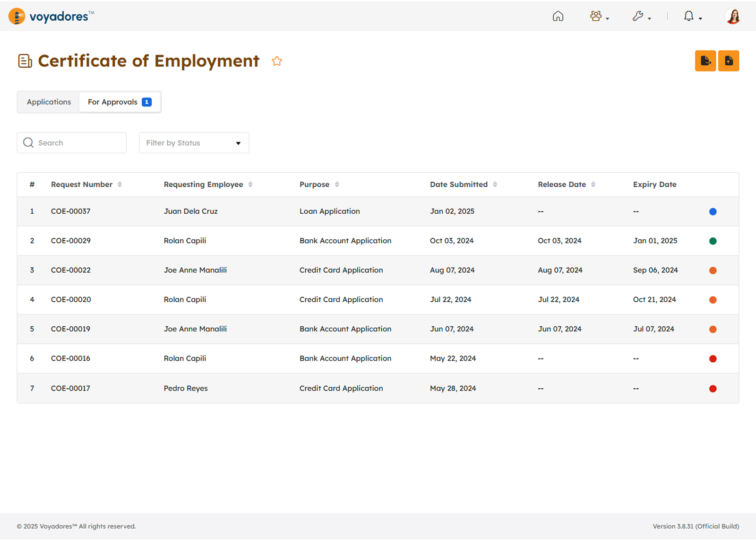Click date submitted May 22, 2024
756x541 pixels.
[x=453, y=358]
